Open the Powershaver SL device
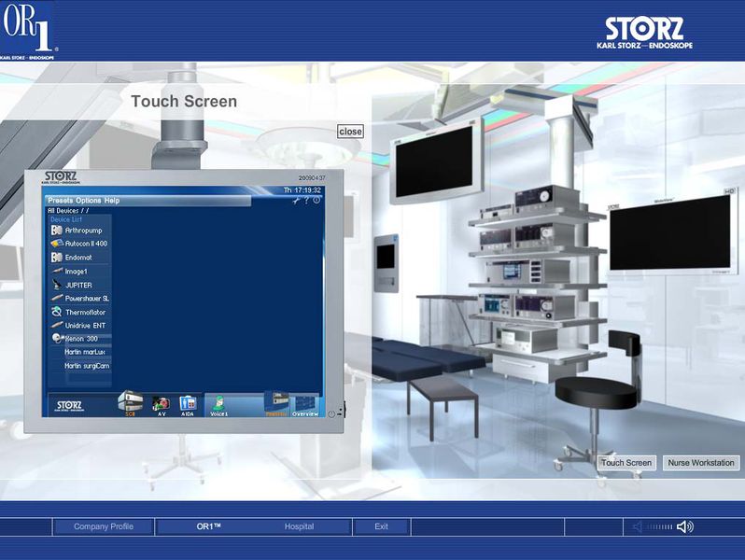The width and height of the screenshot is (745, 560). 80,299
